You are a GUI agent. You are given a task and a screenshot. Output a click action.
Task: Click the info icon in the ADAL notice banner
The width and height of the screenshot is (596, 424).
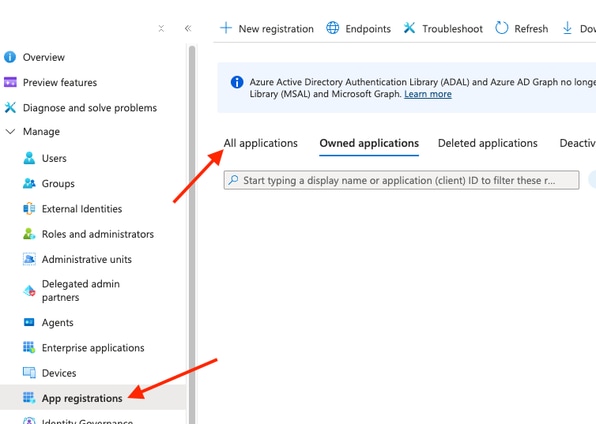tap(237, 82)
